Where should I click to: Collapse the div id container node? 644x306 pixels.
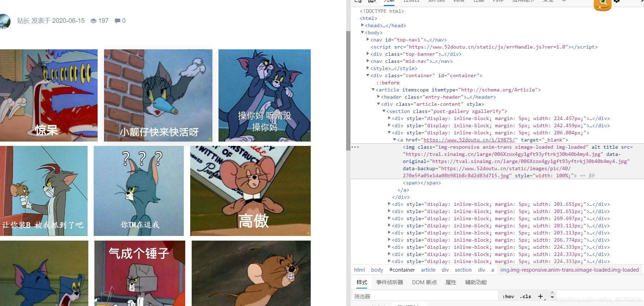[x=368, y=75]
